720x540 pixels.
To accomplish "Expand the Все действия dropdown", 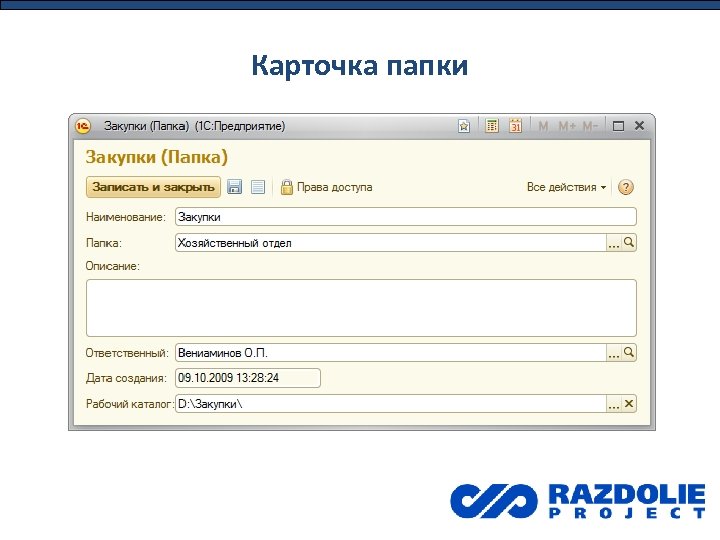I will point(566,187).
